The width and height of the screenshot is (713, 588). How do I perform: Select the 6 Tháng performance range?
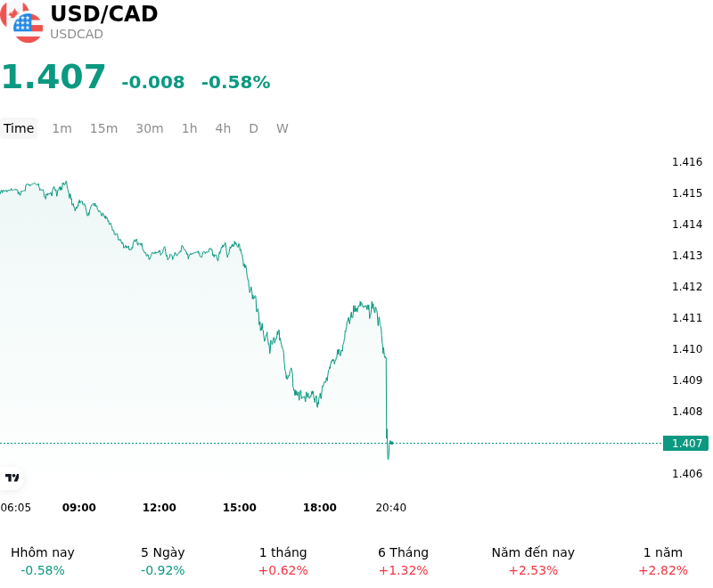click(x=404, y=561)
